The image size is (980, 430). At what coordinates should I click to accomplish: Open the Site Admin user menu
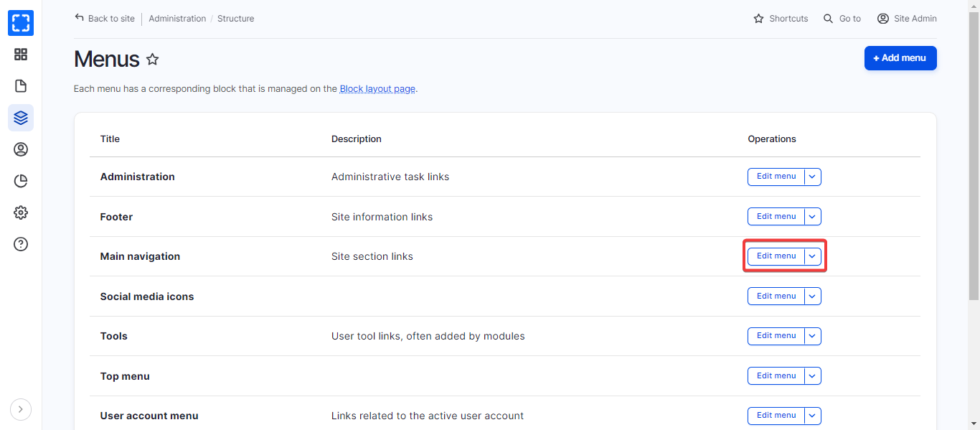point(907,19)
